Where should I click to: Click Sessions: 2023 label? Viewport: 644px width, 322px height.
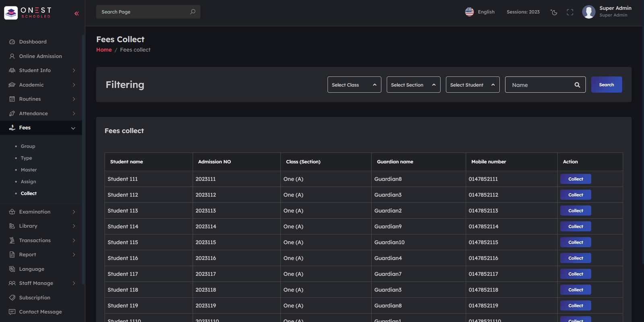click(x=523, y=12)
